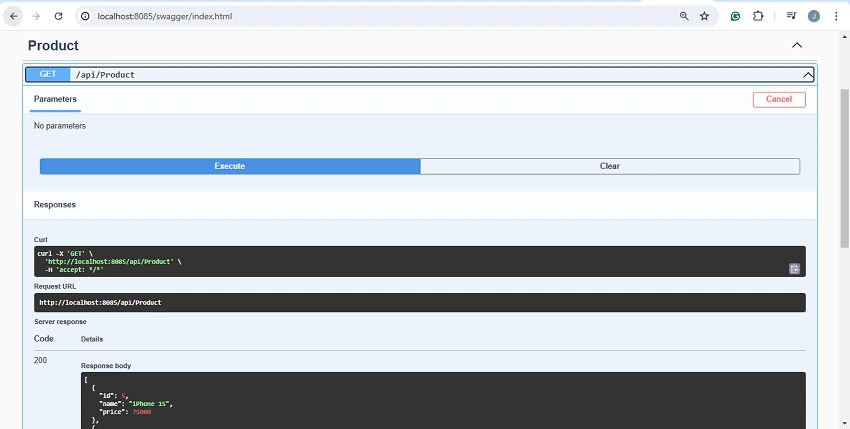
Task: Clear the response results
Action: 610,167
